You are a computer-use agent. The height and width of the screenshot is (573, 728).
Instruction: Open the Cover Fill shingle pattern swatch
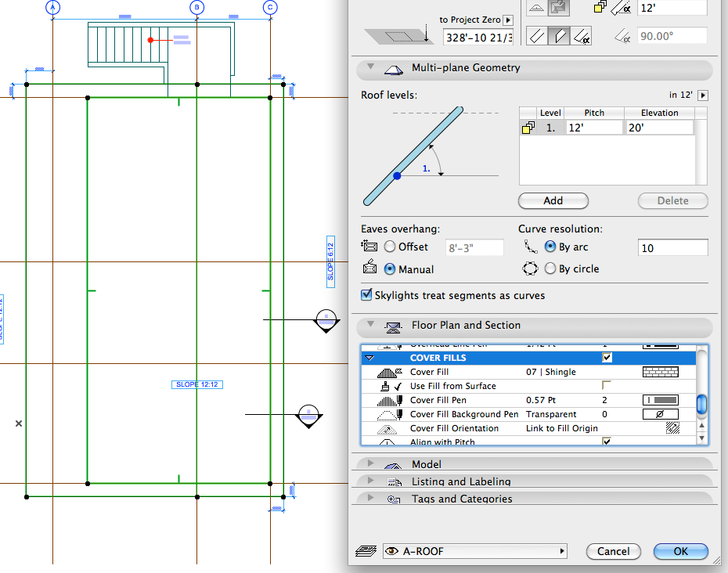(x=660, y=372)
